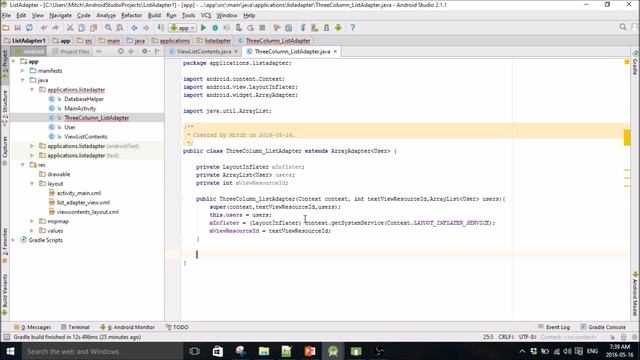This screenshot has height=360, width=640.
Task: Click the Synchronize toolbar icon
Action: 29,28
